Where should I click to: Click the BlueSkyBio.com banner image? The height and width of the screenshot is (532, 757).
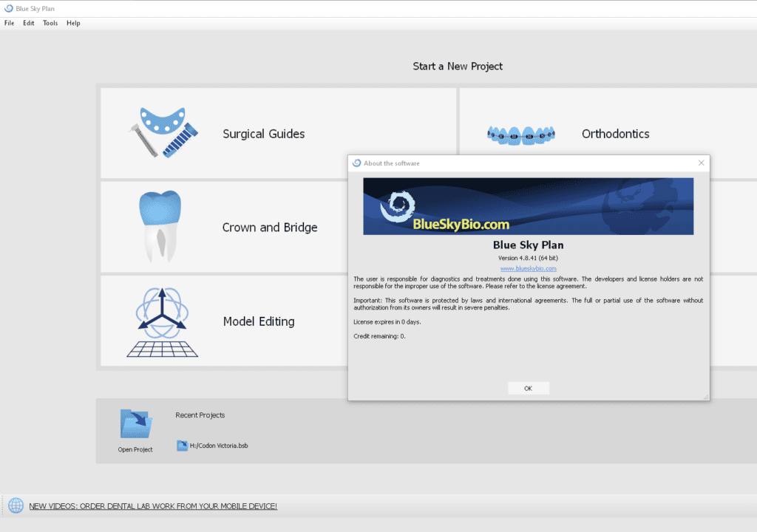coord(528,206)
